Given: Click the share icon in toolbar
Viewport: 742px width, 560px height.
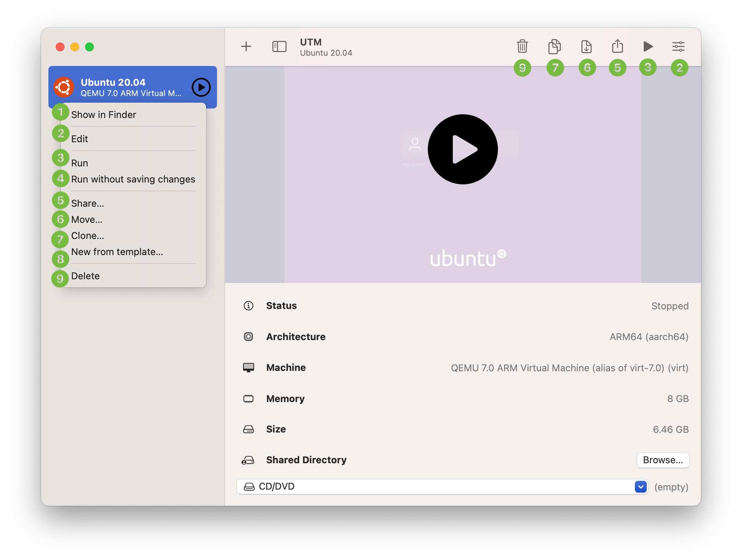Looking at the screenshot, I should (x=617, y=47).
